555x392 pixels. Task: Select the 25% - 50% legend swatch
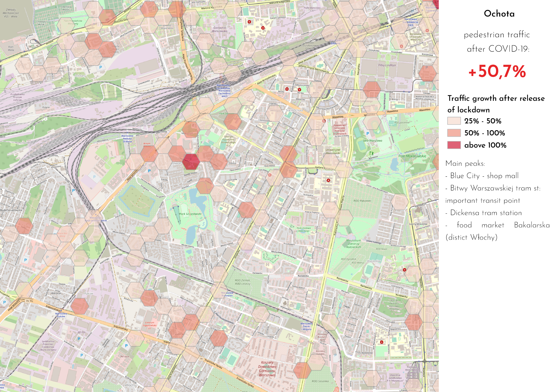click(x=454, y=121)
